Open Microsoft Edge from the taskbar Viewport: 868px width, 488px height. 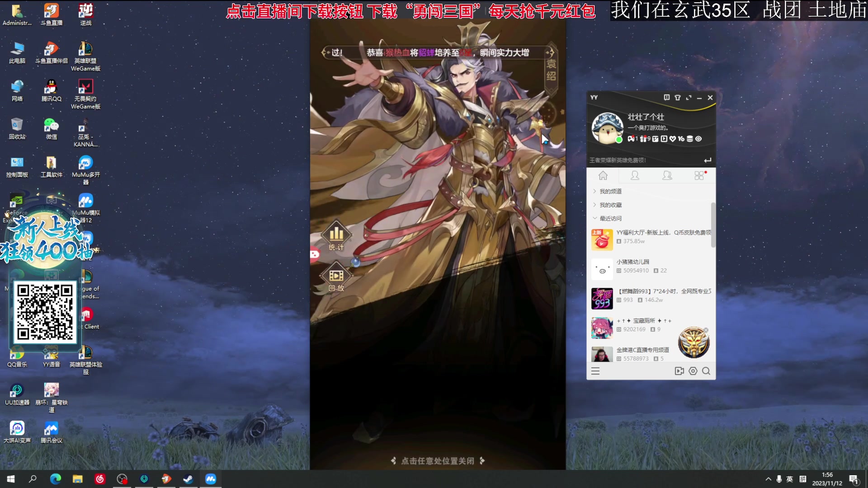click(55, 479)
